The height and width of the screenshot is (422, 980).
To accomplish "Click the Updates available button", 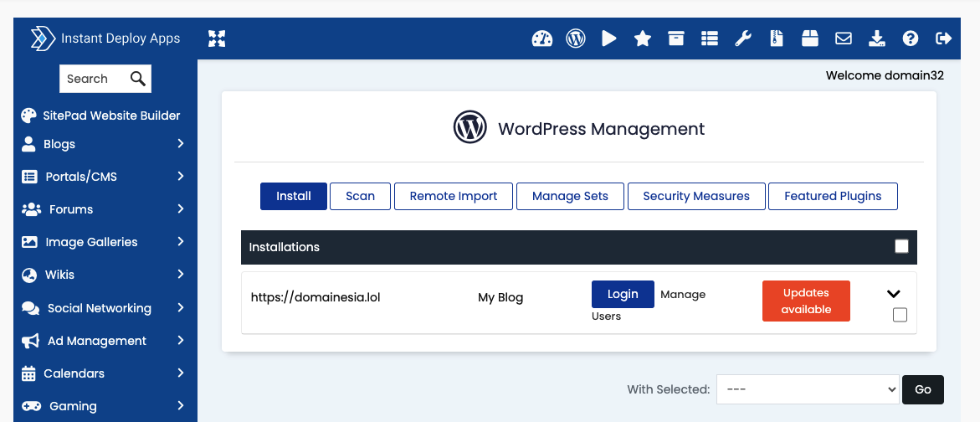I will tap(806, 301).
